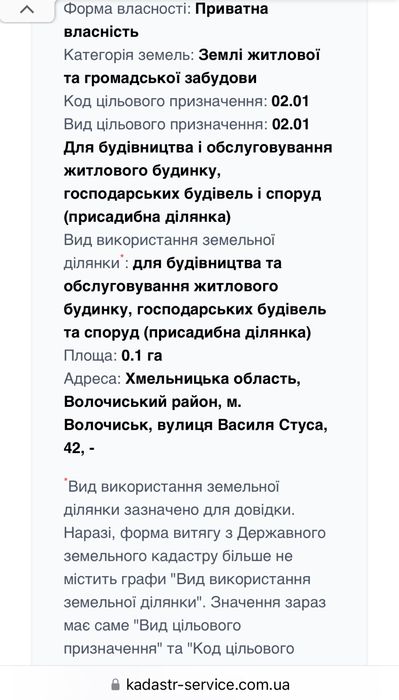Select the kadastr-service.com.ua address bar text

(208, 684)
